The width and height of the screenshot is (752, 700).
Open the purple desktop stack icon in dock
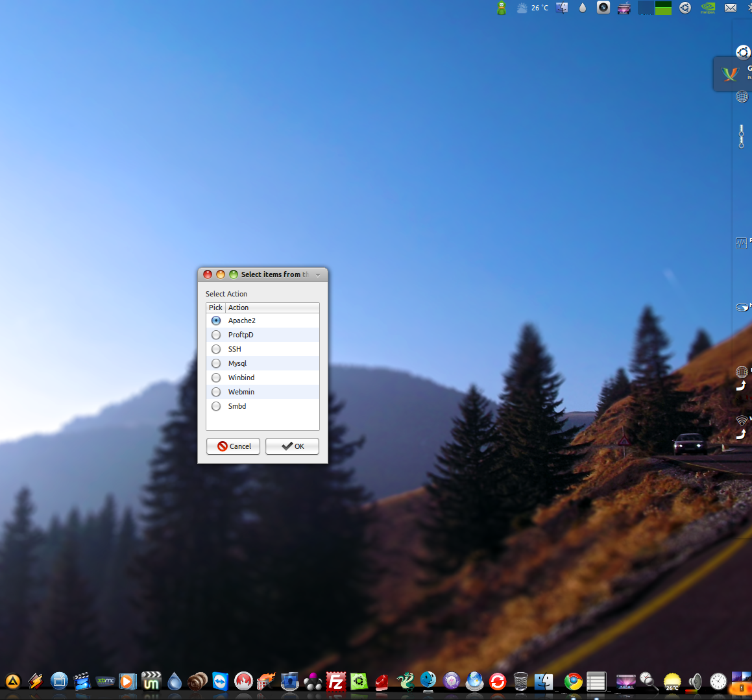click(626, 681)
